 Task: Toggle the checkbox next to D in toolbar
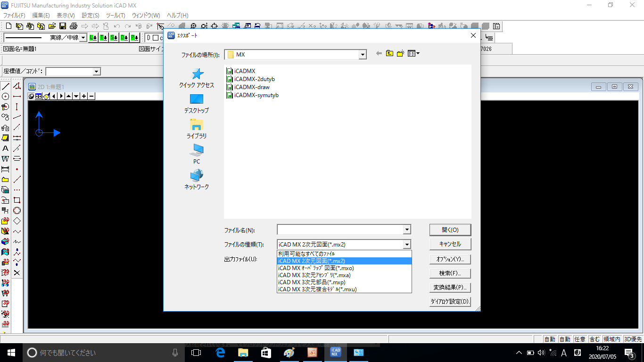pos(155,38)
